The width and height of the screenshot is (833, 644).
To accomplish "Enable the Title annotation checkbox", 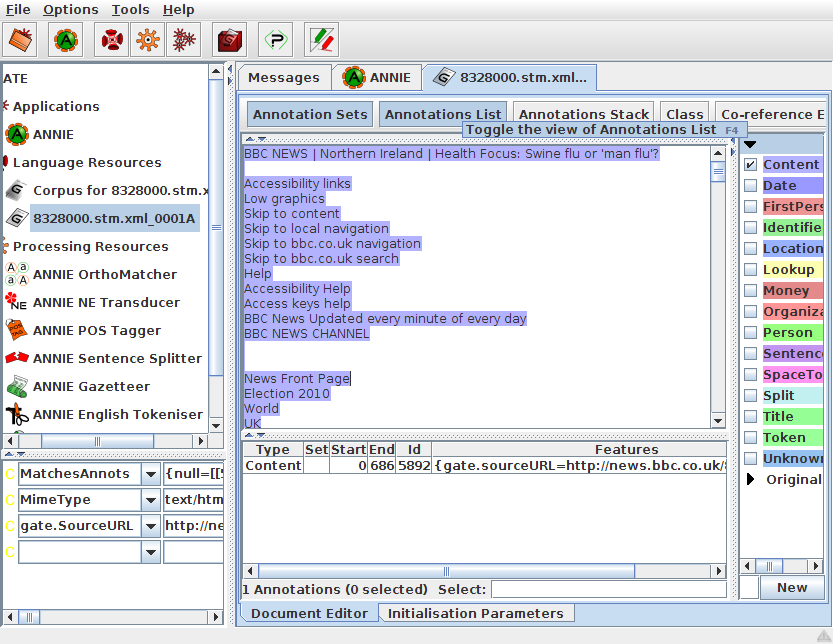I will [x=750, y=417].
